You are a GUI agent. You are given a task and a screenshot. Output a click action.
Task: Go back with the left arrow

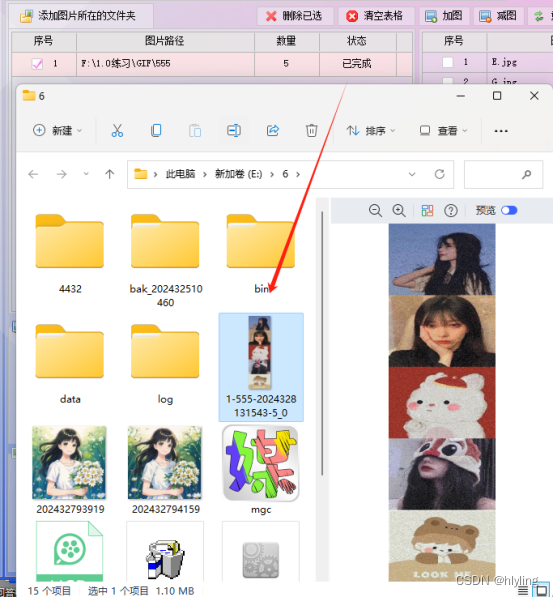[34, 174]
